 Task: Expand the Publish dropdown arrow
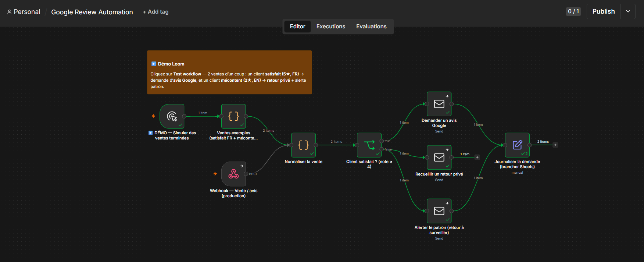pyautogui.click(x=628, y=11)
